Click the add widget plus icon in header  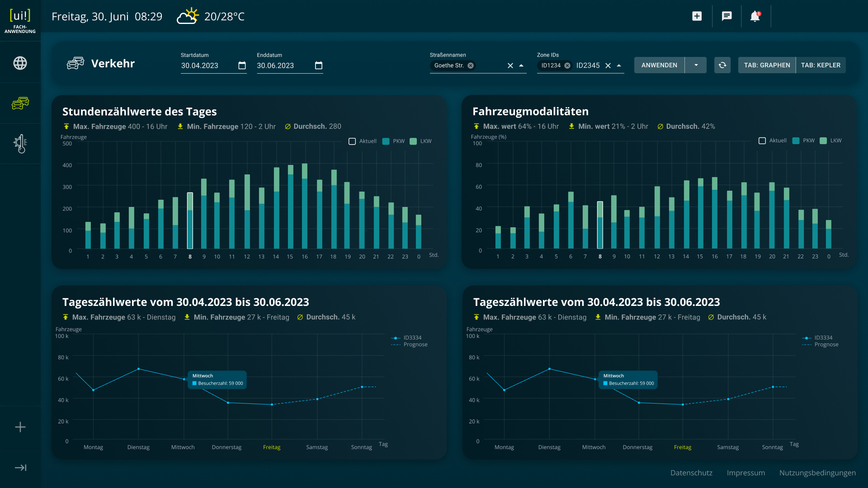697,16
